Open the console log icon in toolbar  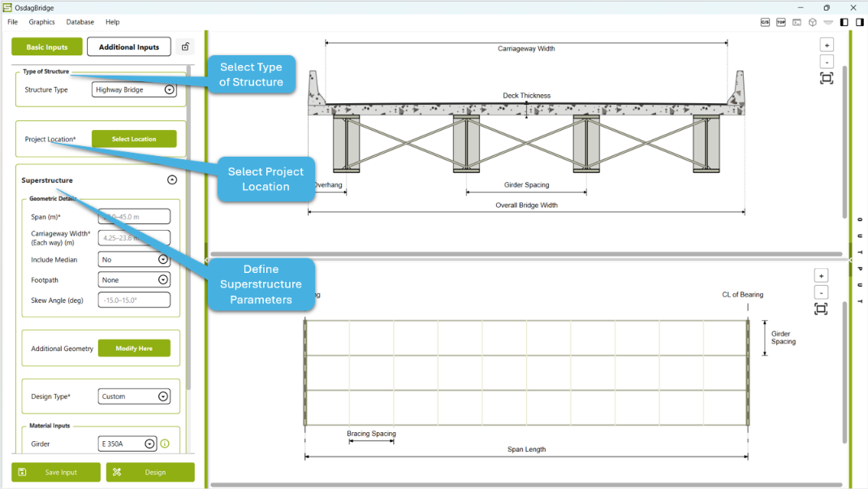[x=797, y=22]
